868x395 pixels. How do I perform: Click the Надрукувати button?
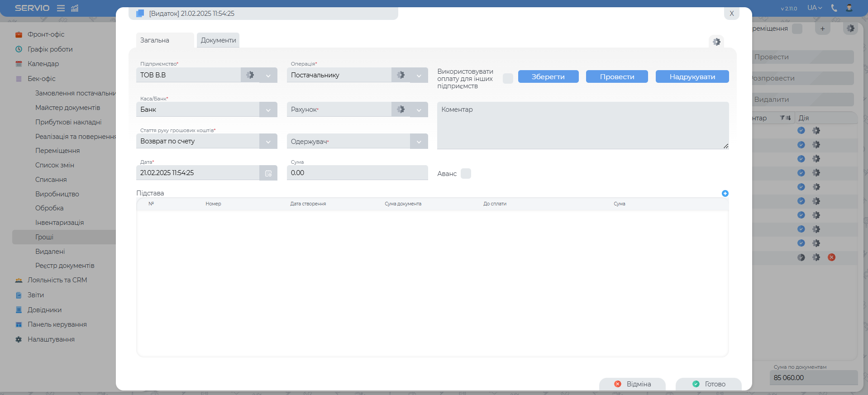point(692,77)
